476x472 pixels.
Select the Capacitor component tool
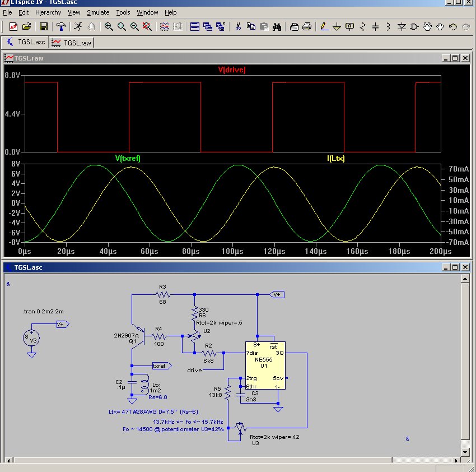tap(375, 26)
